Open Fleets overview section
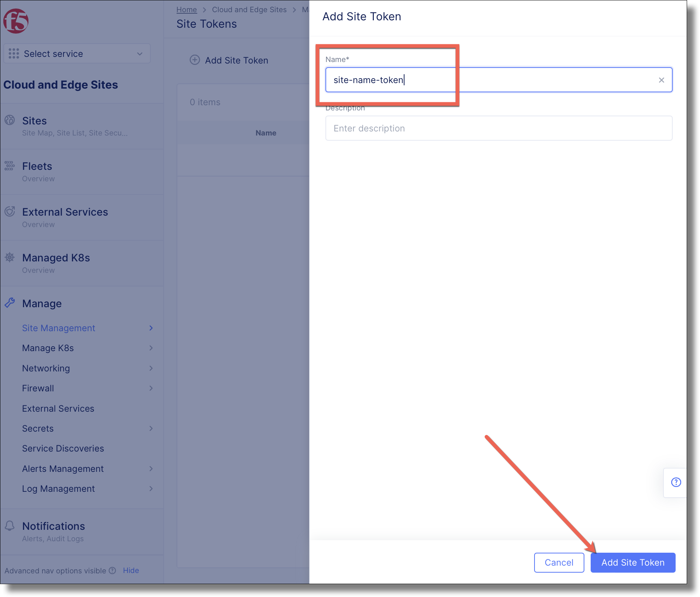 [37, 167]
